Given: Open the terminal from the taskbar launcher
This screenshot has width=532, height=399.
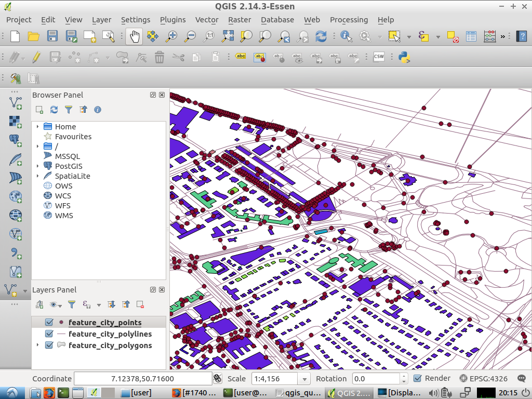Looking at the screenshot, I should pos(63,393).
